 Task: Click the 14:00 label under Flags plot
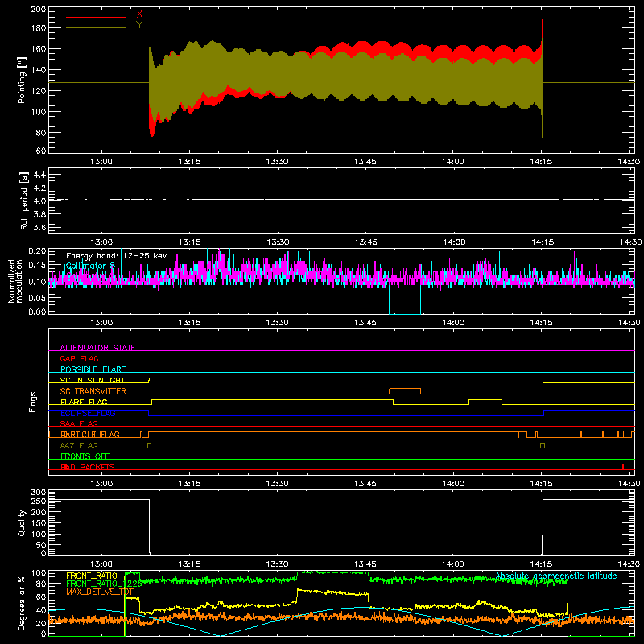click(453, 484)
